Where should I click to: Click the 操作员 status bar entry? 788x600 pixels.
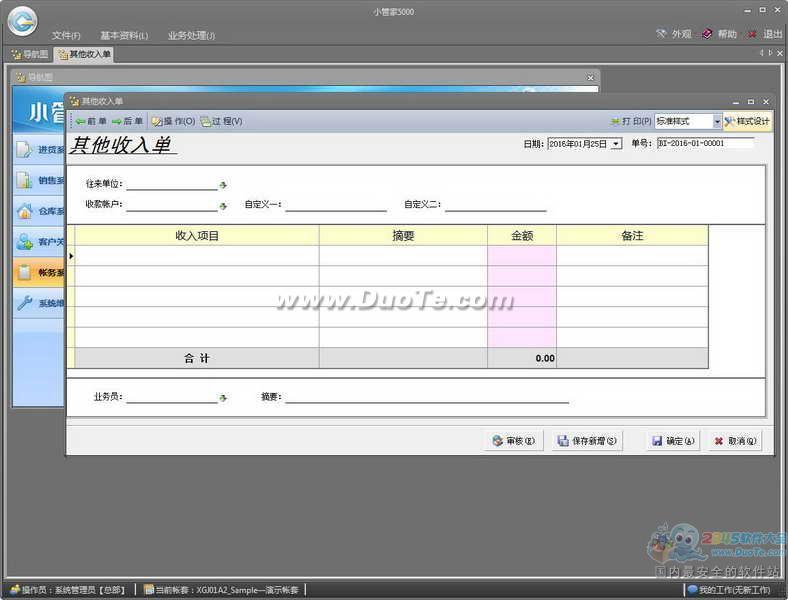(x=67, y=589)
